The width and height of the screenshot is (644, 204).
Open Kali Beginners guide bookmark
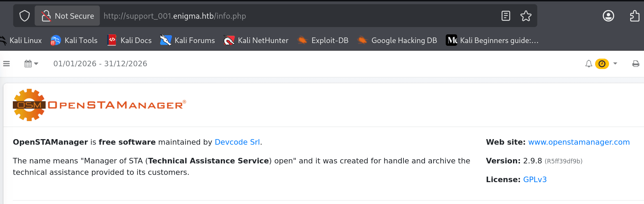click(492, 41)
